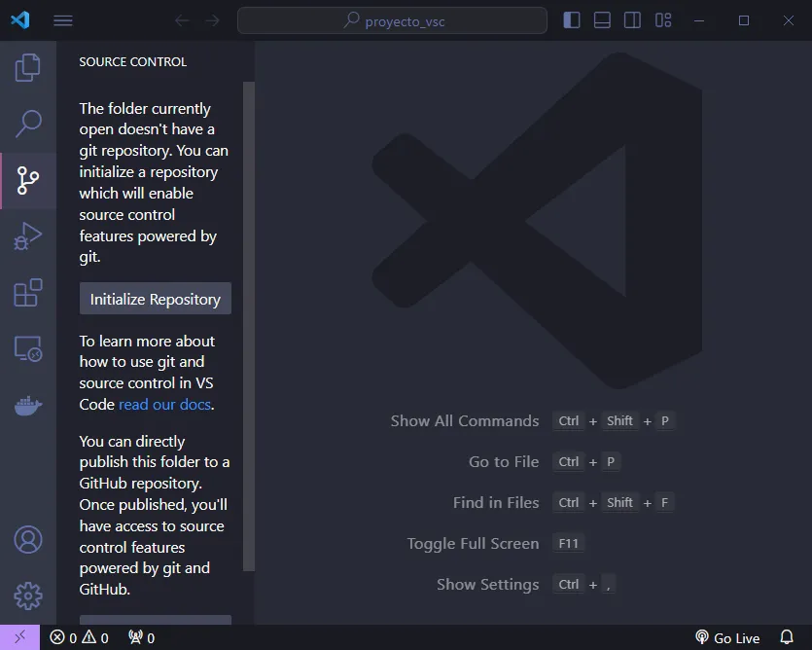Toggle the bottom panel layout button
The height and width of the screenshot is (650, 812).
(x=602, y=20)
